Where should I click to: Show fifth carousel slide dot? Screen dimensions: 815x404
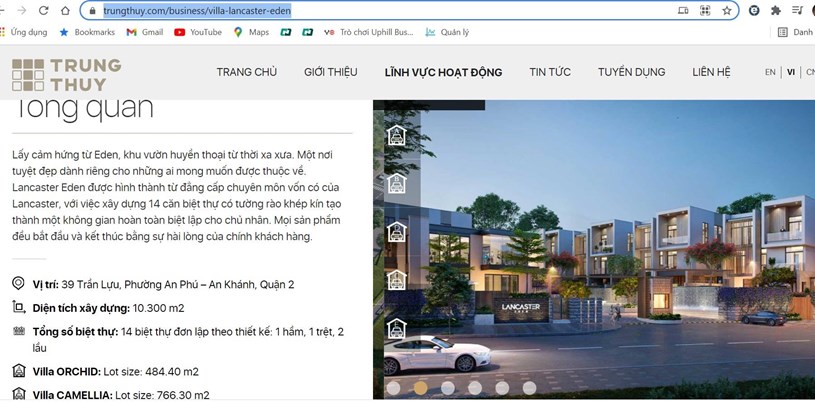[502, 388]
